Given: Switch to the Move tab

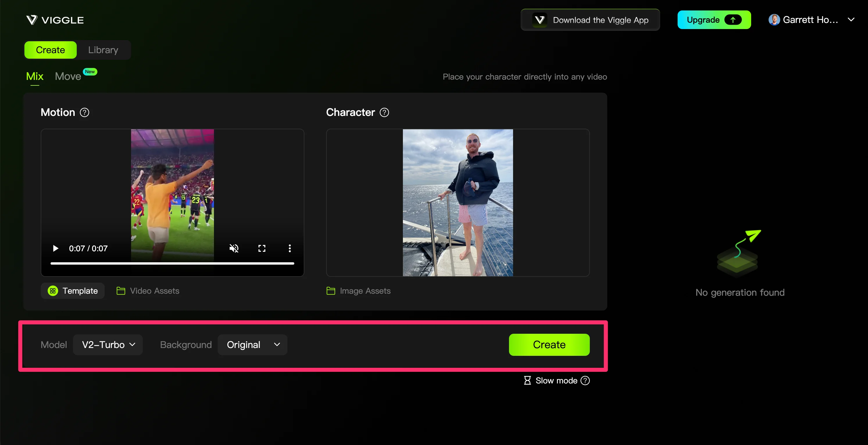Looking at the screenshot, I should point(68,76).
